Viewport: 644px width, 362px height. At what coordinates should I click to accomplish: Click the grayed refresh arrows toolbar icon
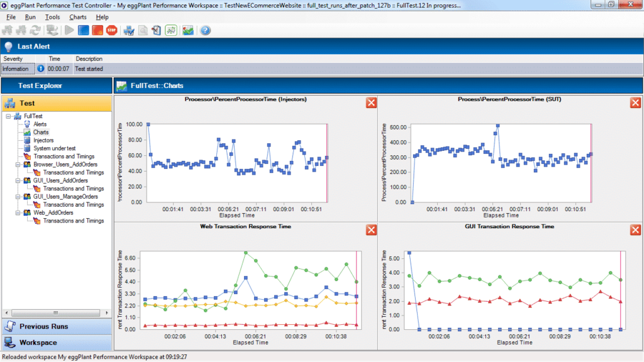tap(35, 30)
